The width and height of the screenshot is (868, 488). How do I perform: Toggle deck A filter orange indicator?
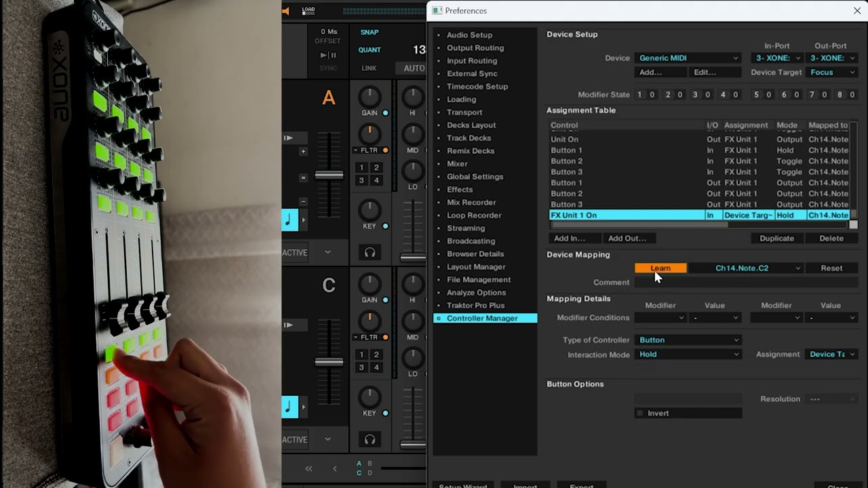point(385,150)
